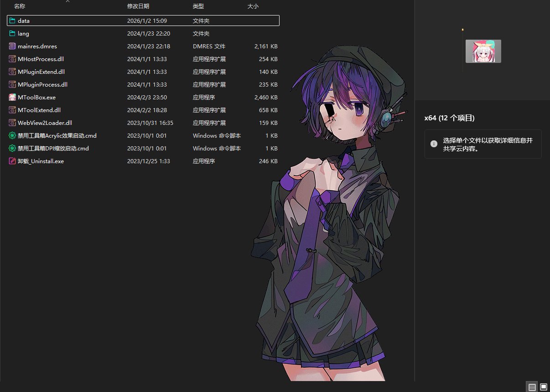Click the data folder icon

12,21
